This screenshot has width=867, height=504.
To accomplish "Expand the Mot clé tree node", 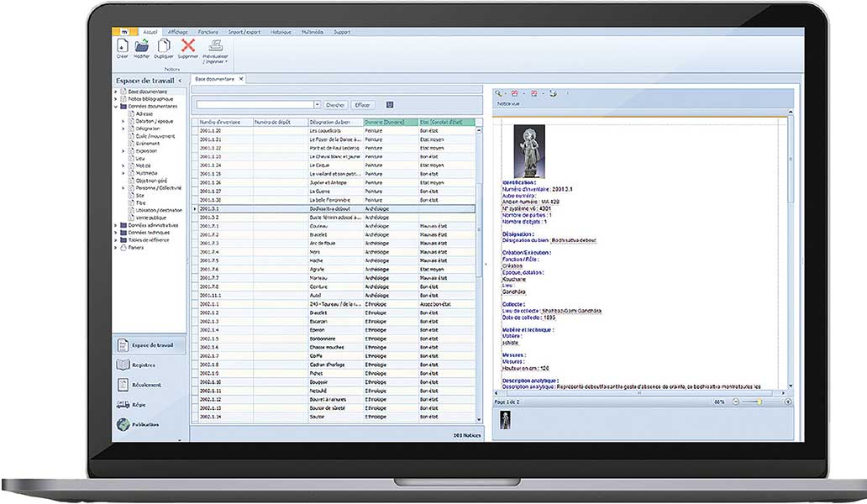I will tap(123, 165).
